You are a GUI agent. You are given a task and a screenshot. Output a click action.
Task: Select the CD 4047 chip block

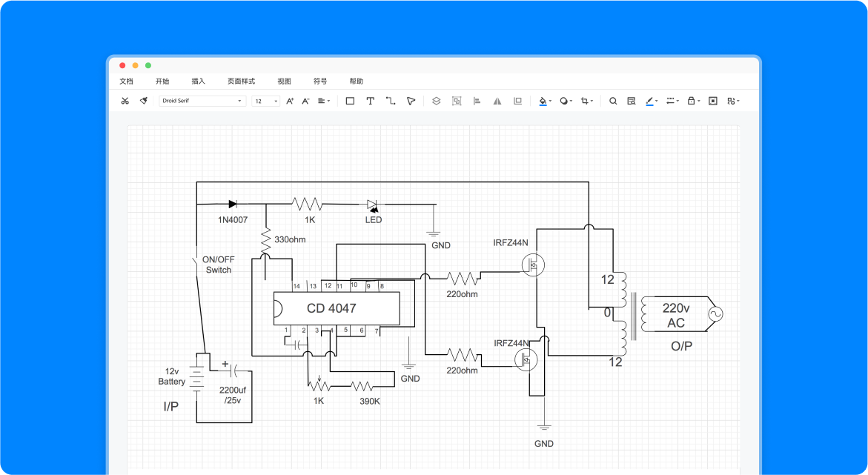pyautogui.click(x=337, y=308)
